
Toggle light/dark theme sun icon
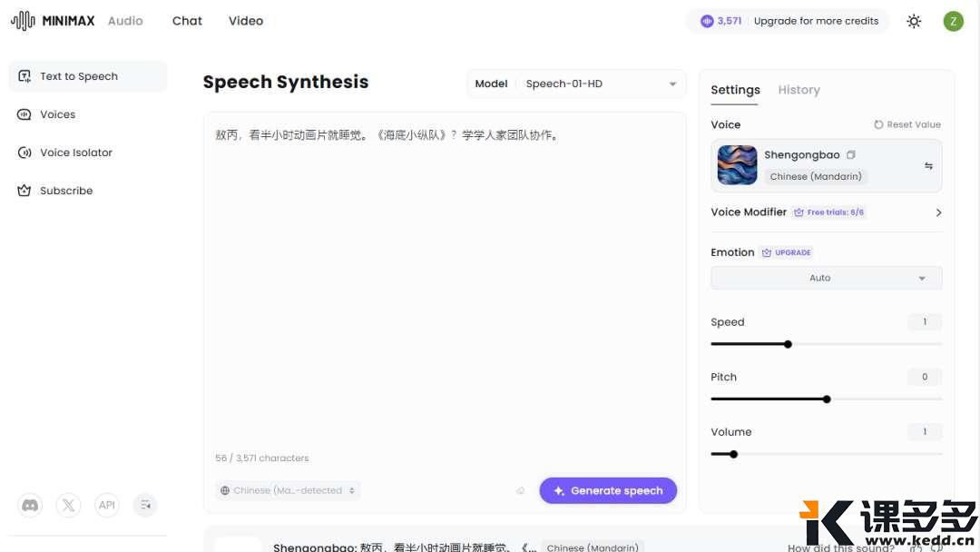coord(914,21)
